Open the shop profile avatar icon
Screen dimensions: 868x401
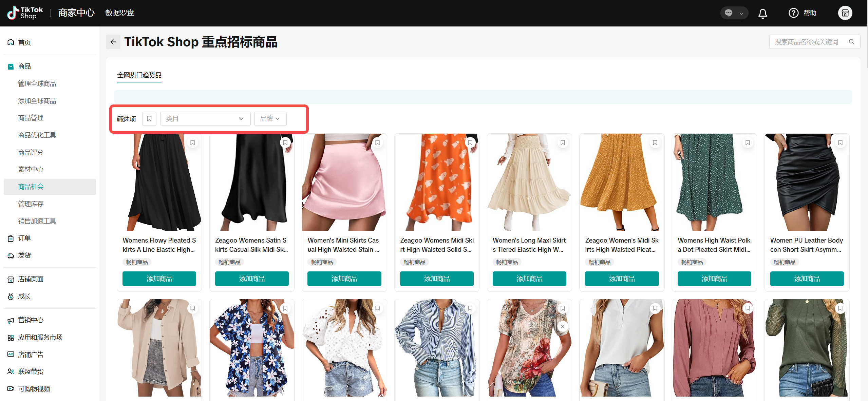(x=845, y=13)
